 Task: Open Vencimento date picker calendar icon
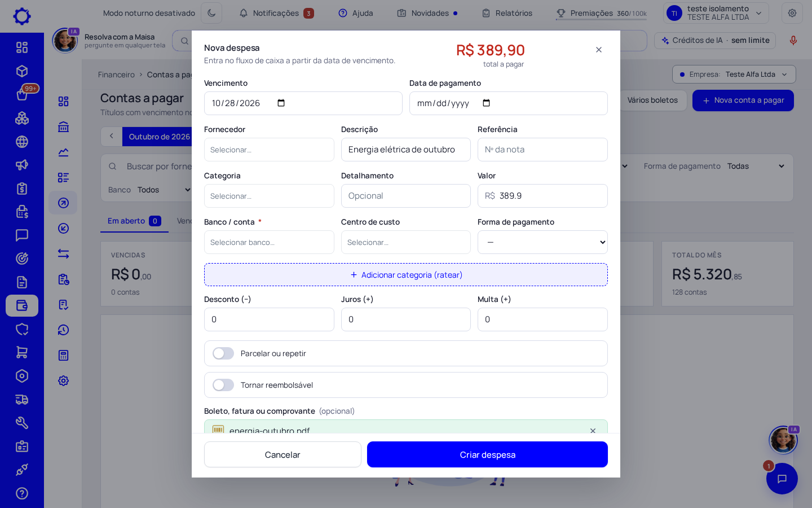pos(281,103)
